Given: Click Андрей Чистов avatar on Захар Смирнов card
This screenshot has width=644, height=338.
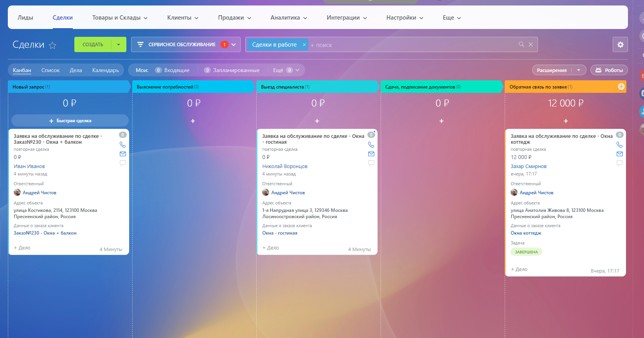Looking at the screenshot, I should (x=514, y=192).
